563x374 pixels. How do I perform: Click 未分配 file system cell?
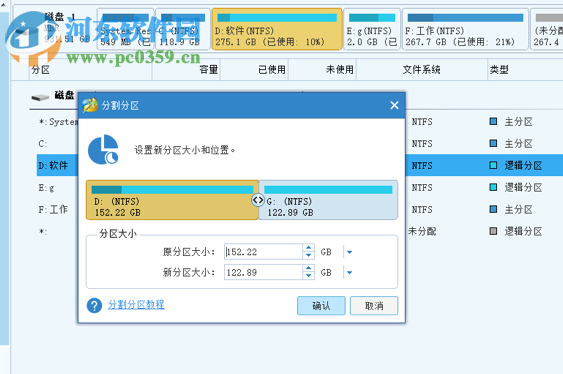pyautogui.click(x=422, y=231)
